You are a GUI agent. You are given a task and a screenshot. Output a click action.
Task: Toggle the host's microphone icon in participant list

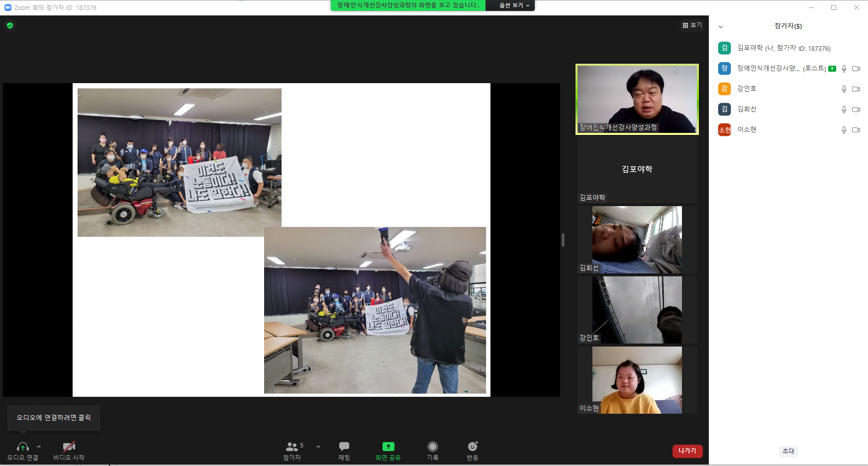click(844, 69)
